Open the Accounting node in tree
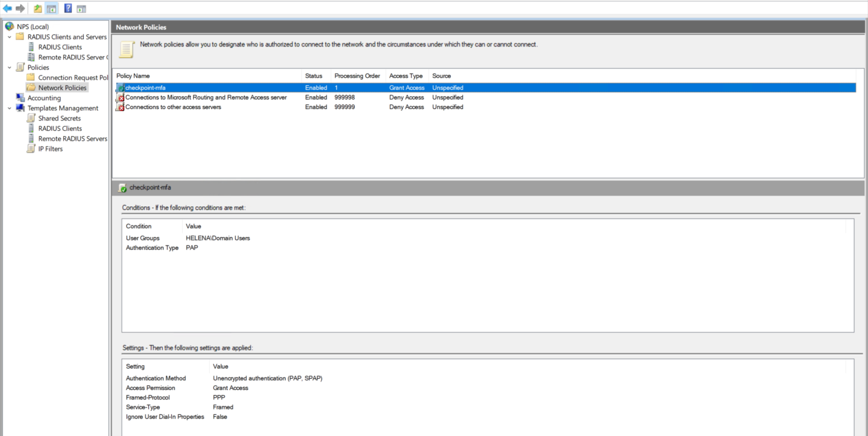This screenshot has height=436, width=868. point(44,98)
